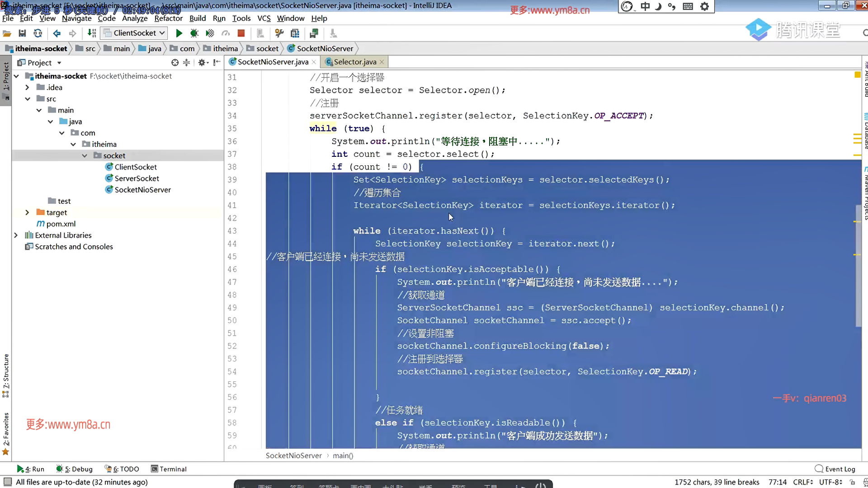Click the Collapse All icon in Project panel
Image resolution: width=868 pixels, height=488 pixels.
(186, 62)
